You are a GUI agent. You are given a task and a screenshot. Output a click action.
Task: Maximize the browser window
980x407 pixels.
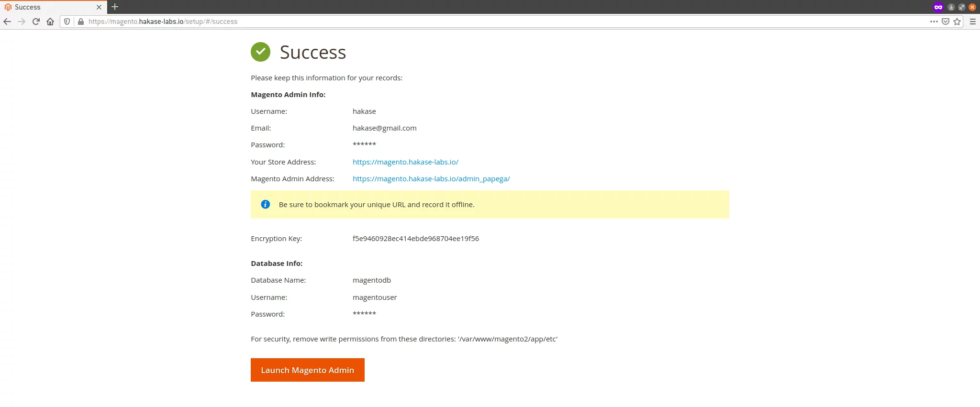coord(962,7)
